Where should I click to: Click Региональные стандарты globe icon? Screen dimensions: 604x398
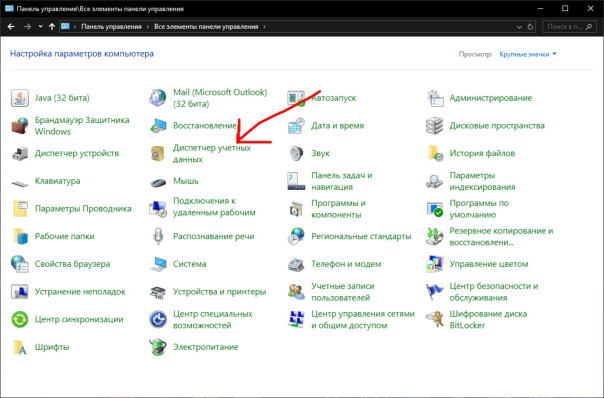296,236
